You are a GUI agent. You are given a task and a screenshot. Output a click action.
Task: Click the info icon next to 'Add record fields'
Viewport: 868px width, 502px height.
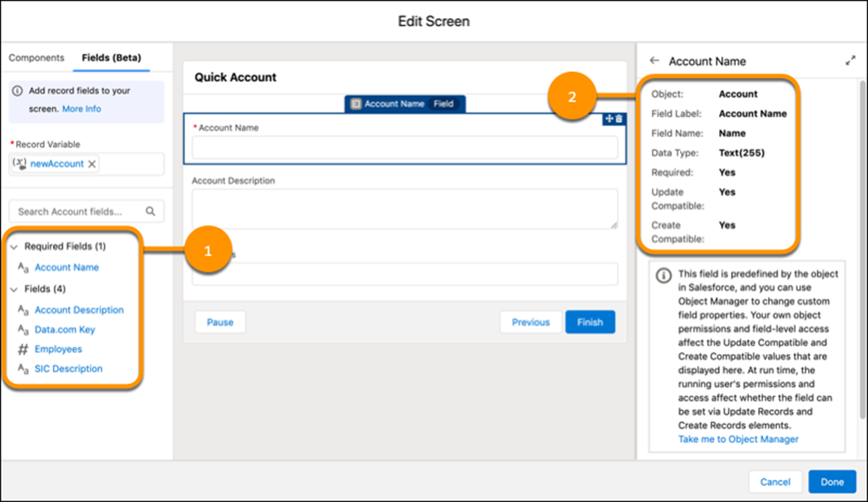[x=16, y=90]
